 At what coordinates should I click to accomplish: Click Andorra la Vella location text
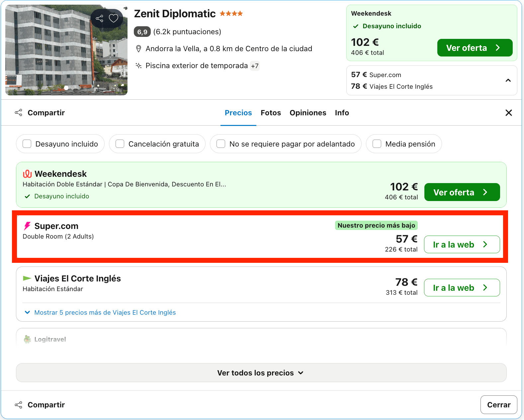point(229,49)
